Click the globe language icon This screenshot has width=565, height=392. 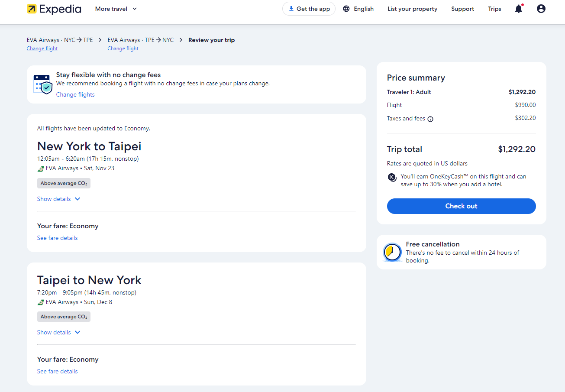point(346,9)
